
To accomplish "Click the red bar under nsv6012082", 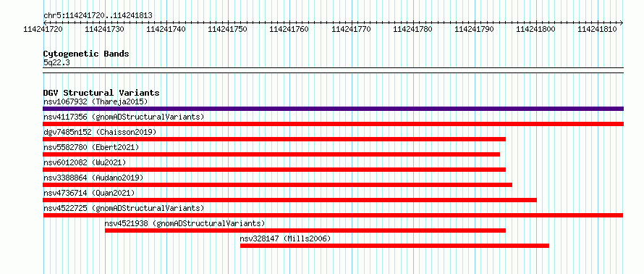I will tap(274, 170).
